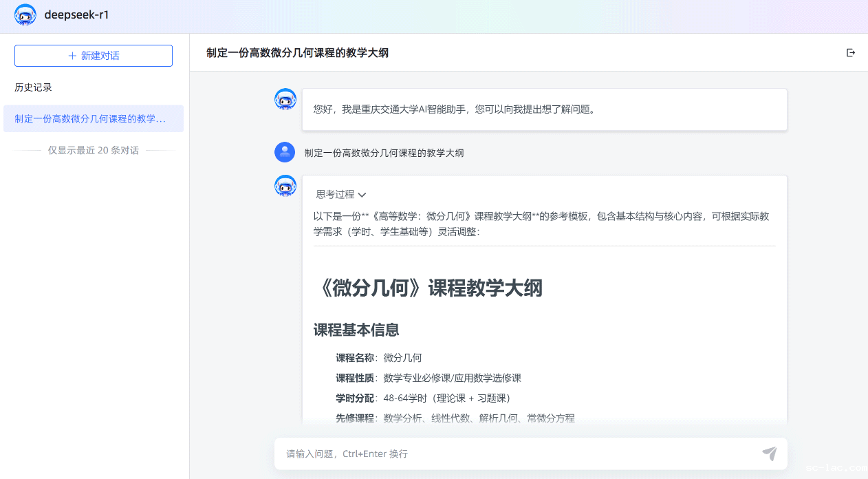The image size is (868, 479).
Task: Click the 历史记录 sidebar heading
Action: pyautogui.click(x=33, y=87)
